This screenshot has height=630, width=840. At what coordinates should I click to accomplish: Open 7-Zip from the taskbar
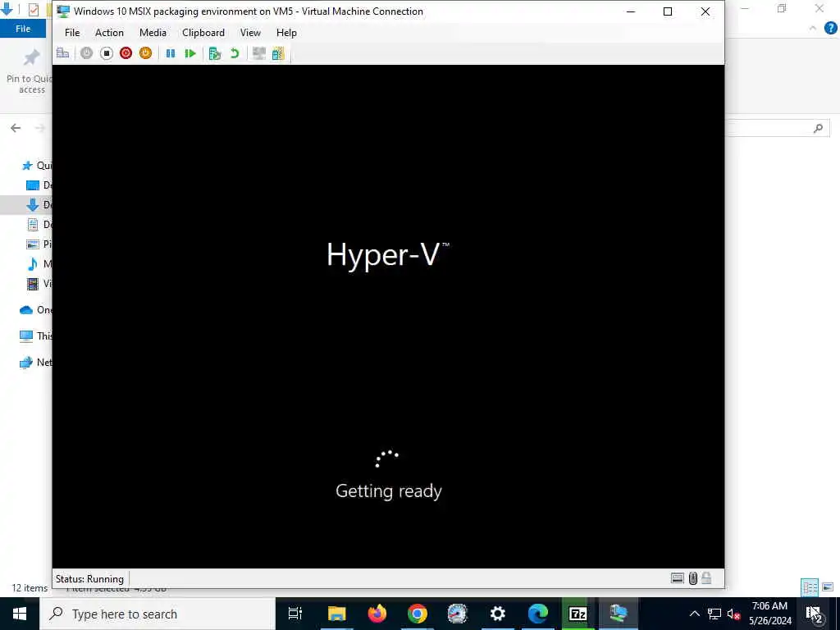point(578,614)
